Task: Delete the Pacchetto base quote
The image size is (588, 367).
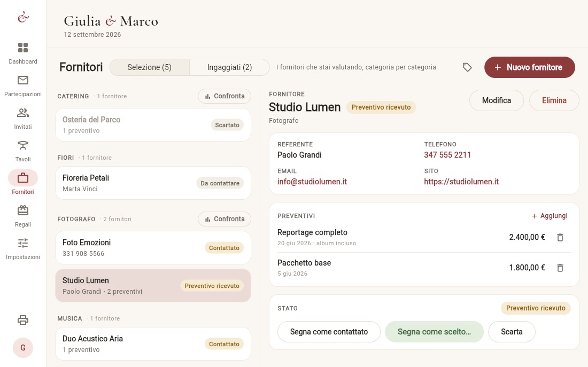Action: coord(560,268)
